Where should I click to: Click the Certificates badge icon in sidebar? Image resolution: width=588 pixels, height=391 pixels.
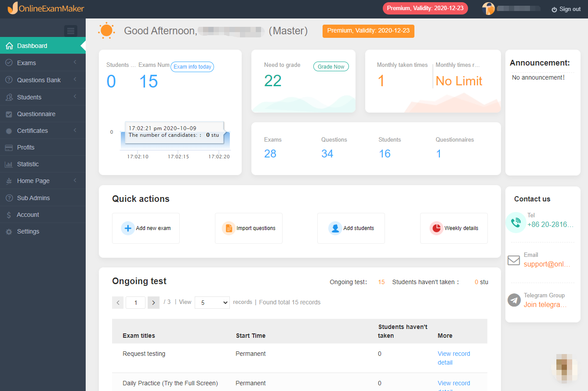9,131
